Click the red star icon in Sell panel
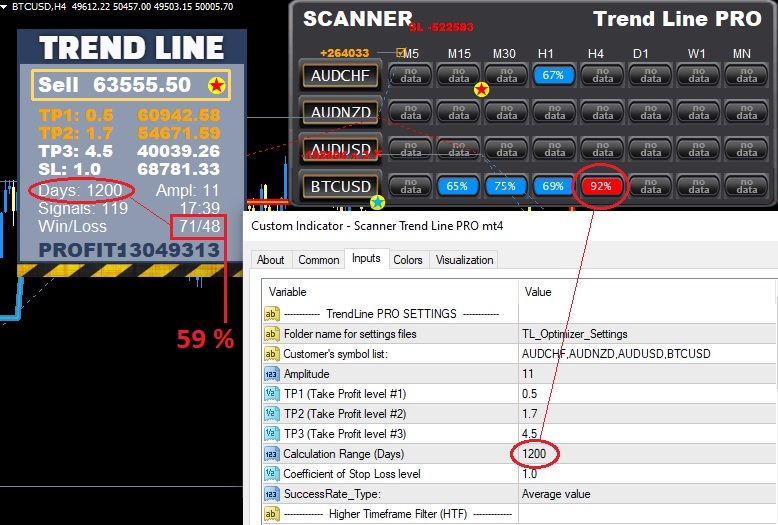The width and height of the screenshot is (778, 525). click(216, 85)
